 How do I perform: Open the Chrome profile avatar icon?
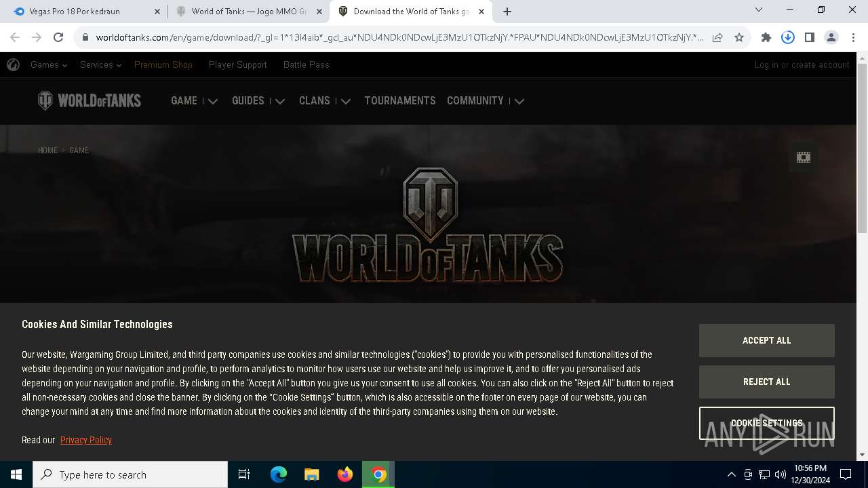pyautogui.click(x=831, y=37)
